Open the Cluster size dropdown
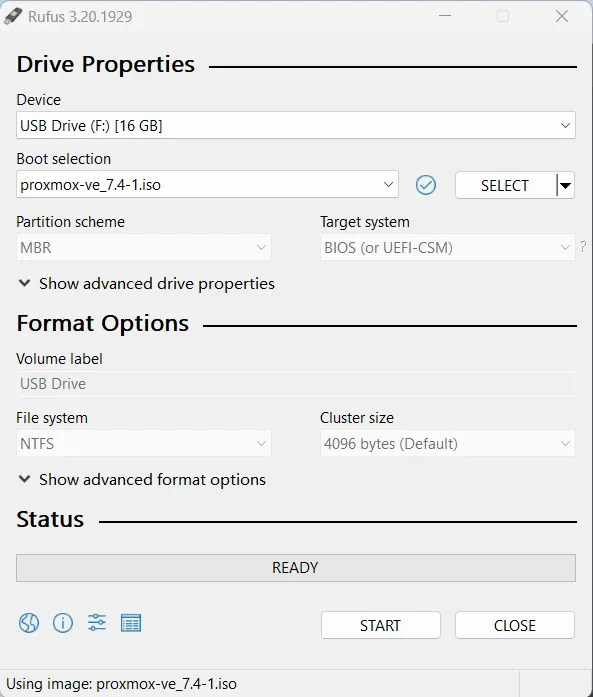This screenshot has height=697, width=593. [448, 443]
